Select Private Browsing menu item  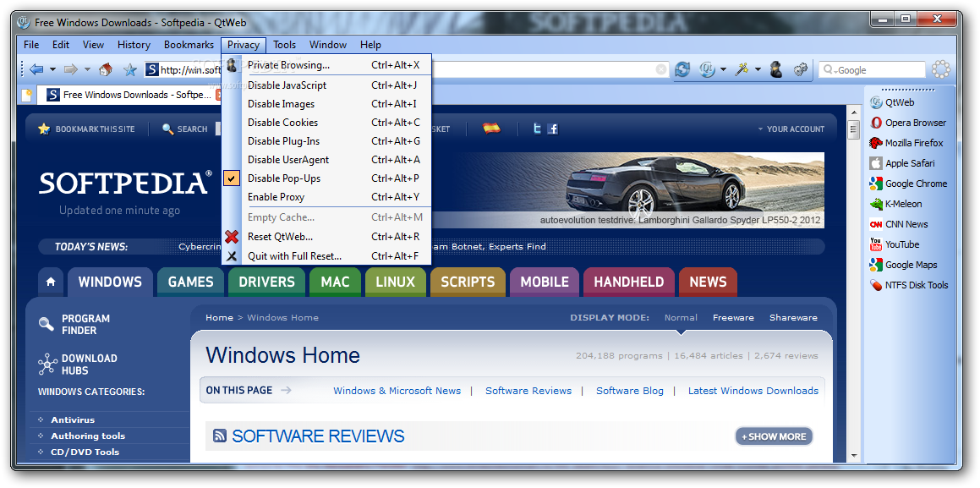(x=327, y=65)
